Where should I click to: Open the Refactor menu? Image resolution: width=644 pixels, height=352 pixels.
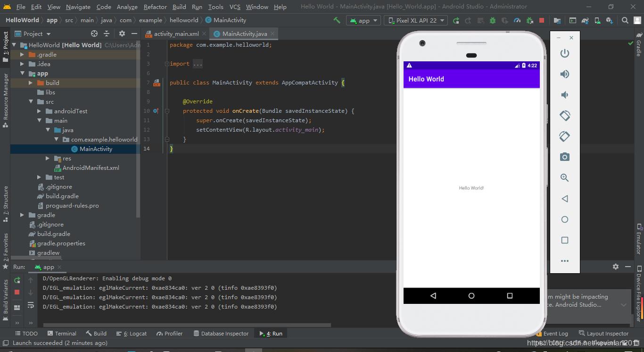(155, 7)
